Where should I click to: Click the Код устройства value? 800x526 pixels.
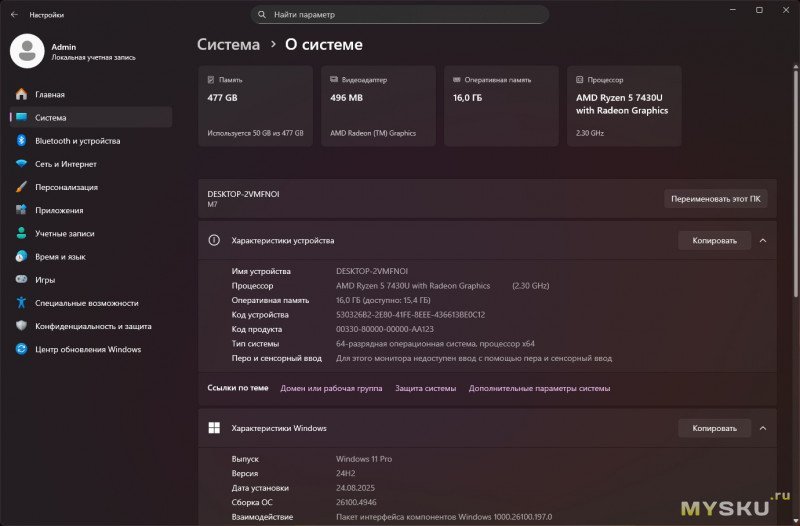click(x=410, y=315)
